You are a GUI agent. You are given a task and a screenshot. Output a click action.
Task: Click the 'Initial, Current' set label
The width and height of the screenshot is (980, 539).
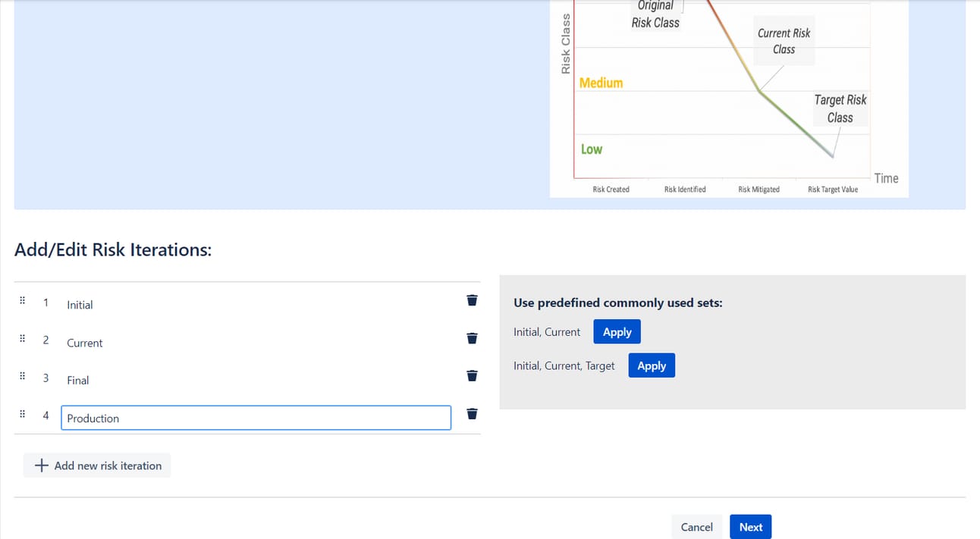pyautogui.click(x=547, y=332)
